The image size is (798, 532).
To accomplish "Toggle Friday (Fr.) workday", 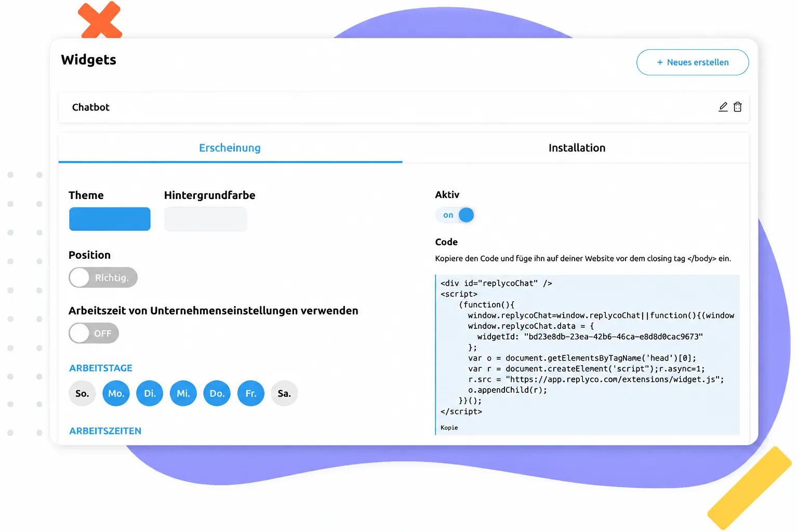I will [251, 393].
